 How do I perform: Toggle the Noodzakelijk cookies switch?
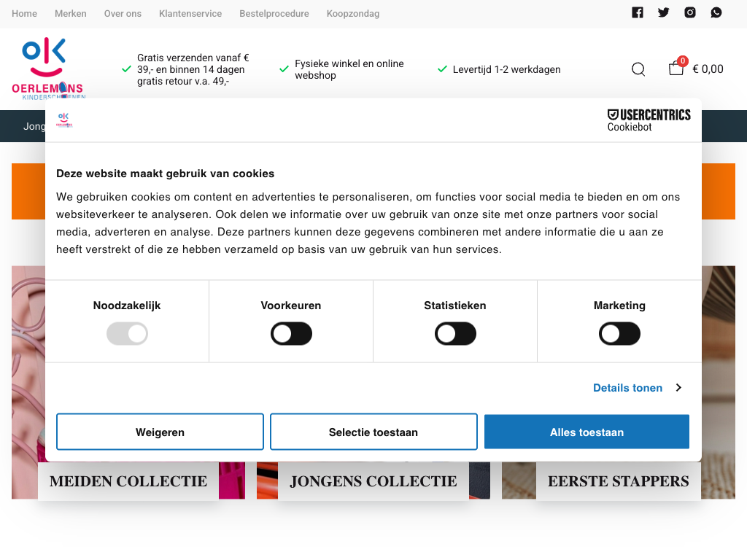127,334
